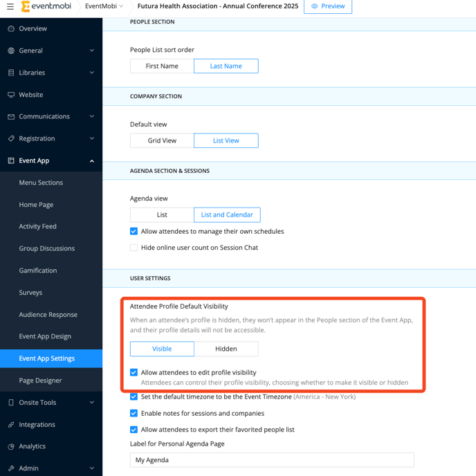
Task: Click the Communications envelope icon
Action: tap(11, 116)
